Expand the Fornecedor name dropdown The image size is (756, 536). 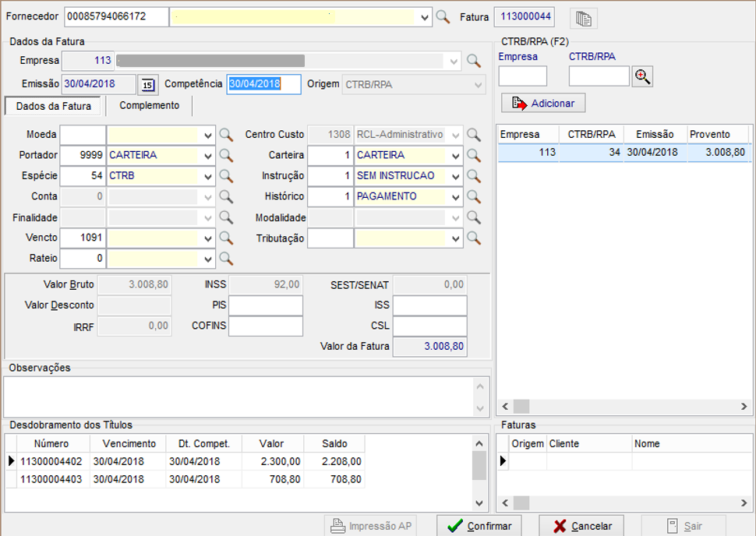pos(425,17)
